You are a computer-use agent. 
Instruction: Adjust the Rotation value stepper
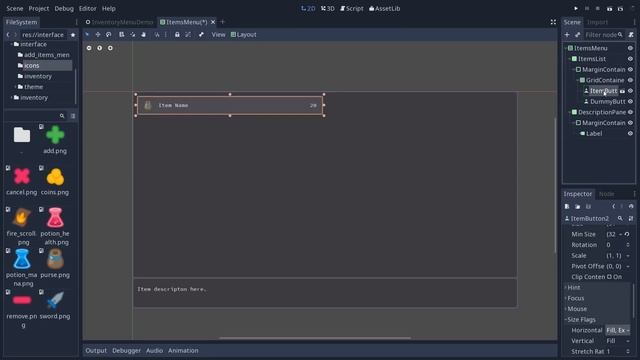click(628, 245)
